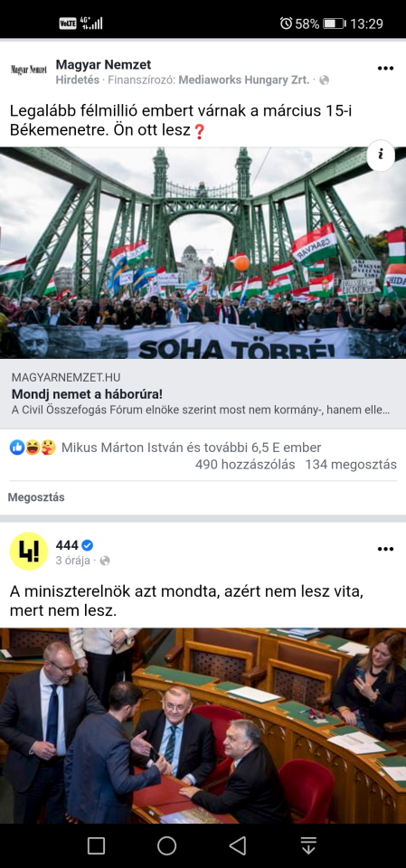Image resolution: width=406 pixels, height=868 pixels.
Task: Tap the 444 verified badge
Action: point(88,545)
